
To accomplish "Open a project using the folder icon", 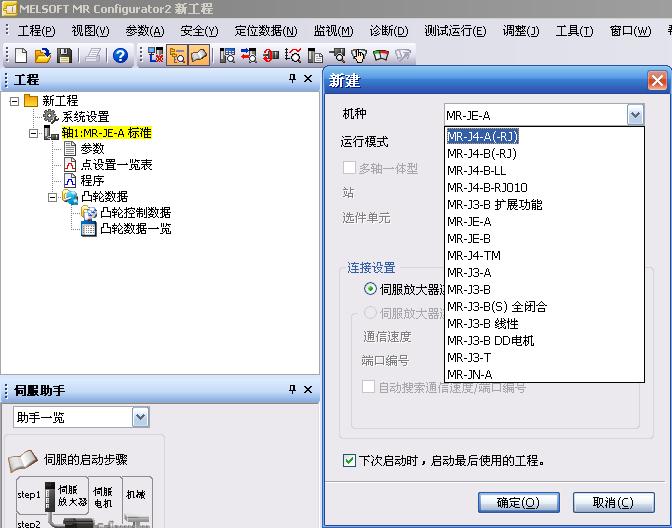I will click(x=42, y=55).
